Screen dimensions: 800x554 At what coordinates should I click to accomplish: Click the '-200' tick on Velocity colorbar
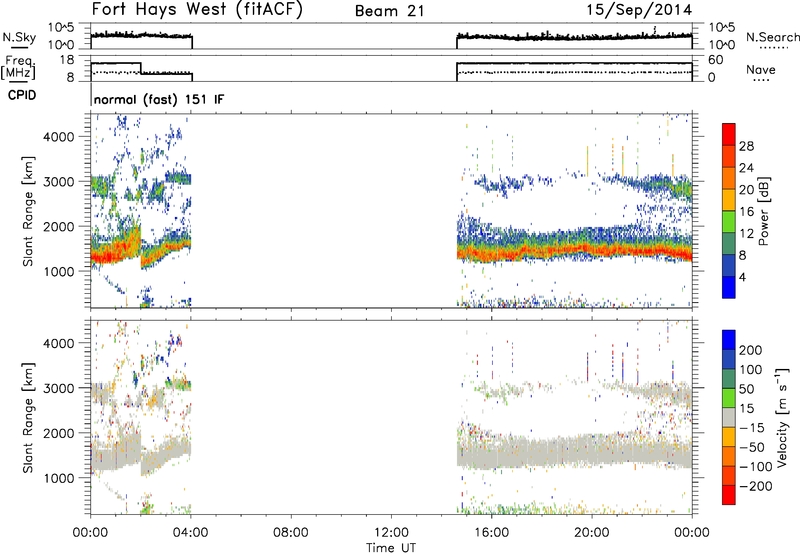pos(756,486)
